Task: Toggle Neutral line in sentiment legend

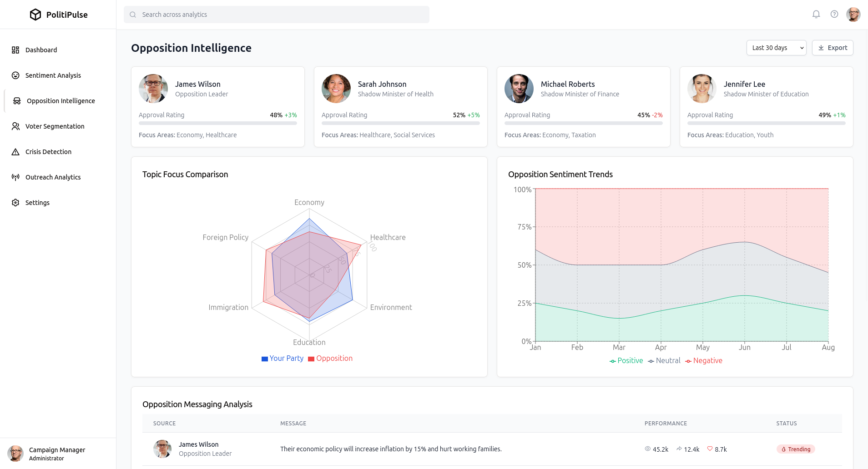Action: coord(664,361)
